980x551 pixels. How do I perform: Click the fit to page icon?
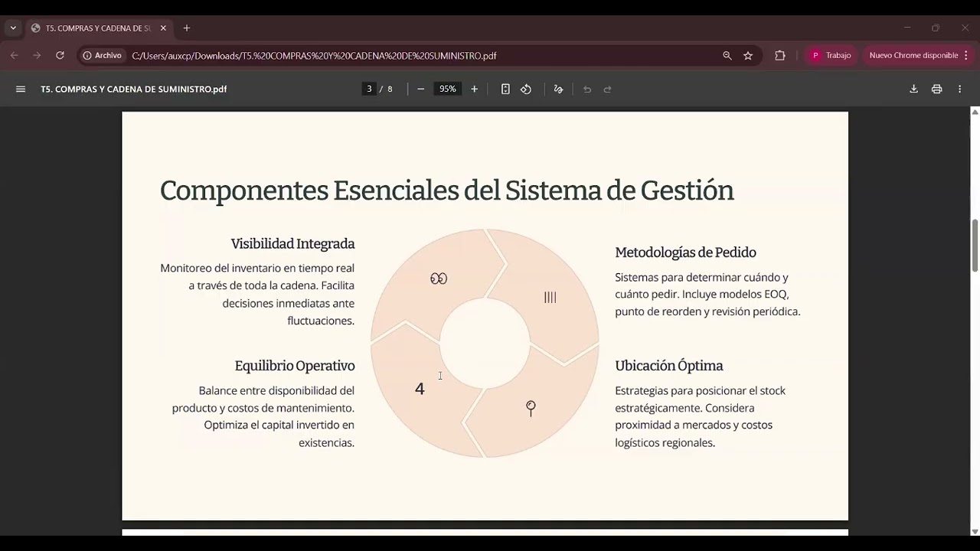click(505, 90)
